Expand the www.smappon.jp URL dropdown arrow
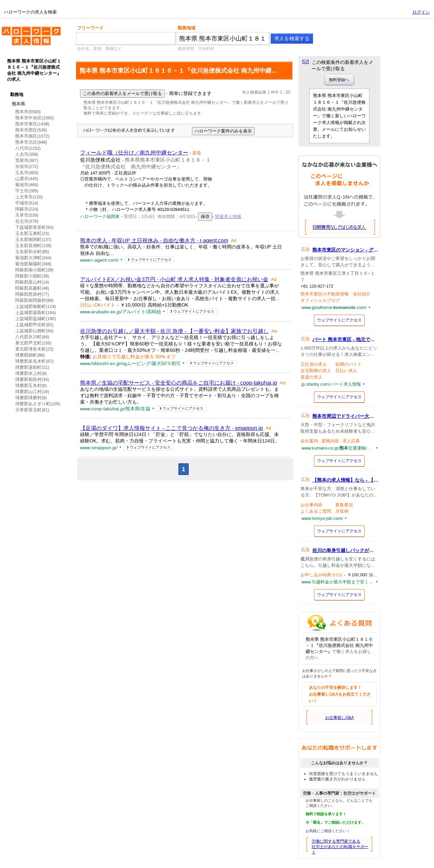434x868 pixels. click(120, 448)
